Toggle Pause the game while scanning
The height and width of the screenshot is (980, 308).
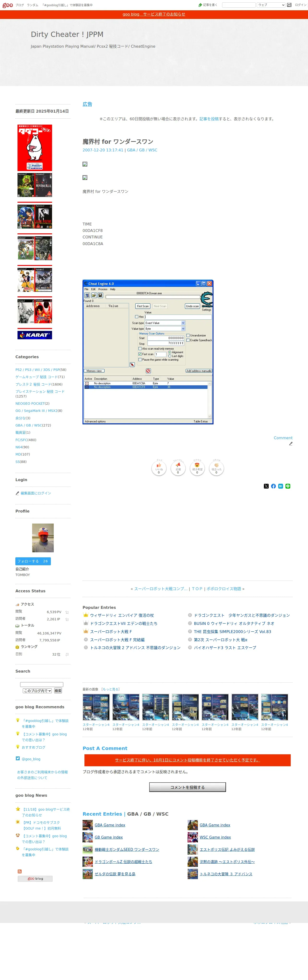[140, 359]
